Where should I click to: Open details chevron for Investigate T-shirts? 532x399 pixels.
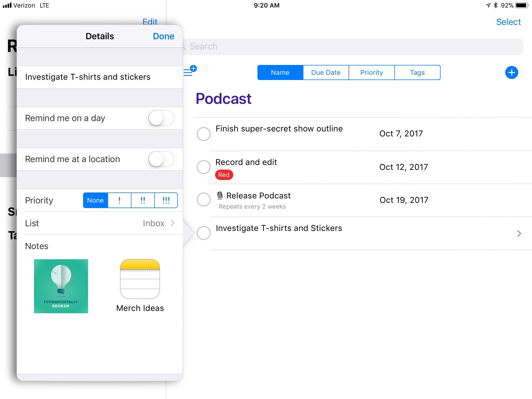(x=519, y=234)
